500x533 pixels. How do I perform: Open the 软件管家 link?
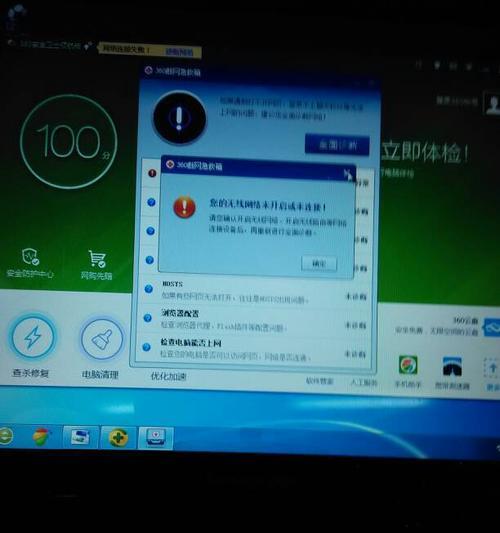[x=320, y=381]
